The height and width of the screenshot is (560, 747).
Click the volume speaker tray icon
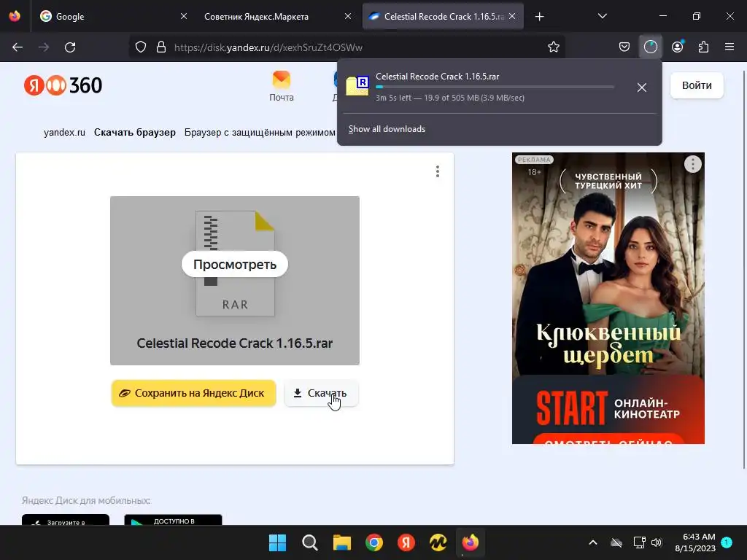point(657,542)
